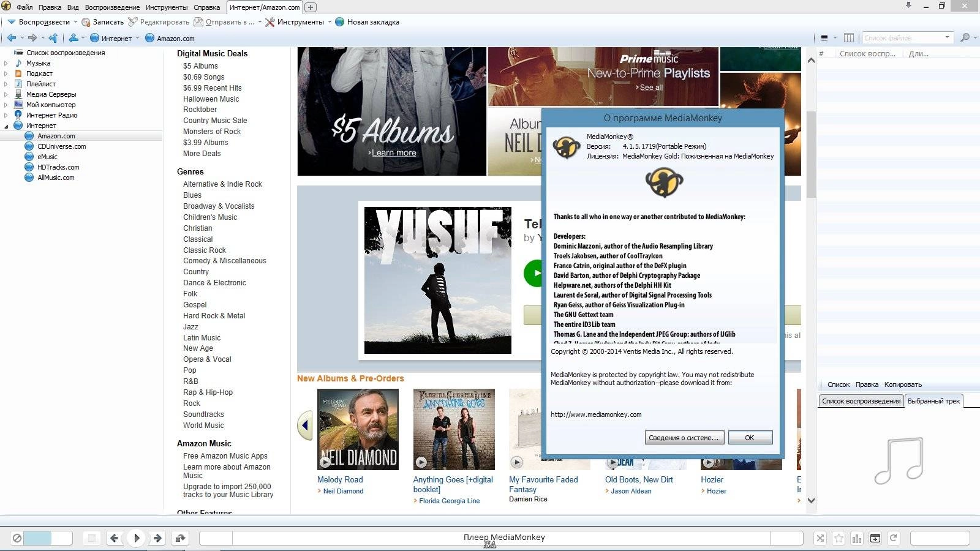
Task: Click the Melody Road album link
Action: pos(340,480)
